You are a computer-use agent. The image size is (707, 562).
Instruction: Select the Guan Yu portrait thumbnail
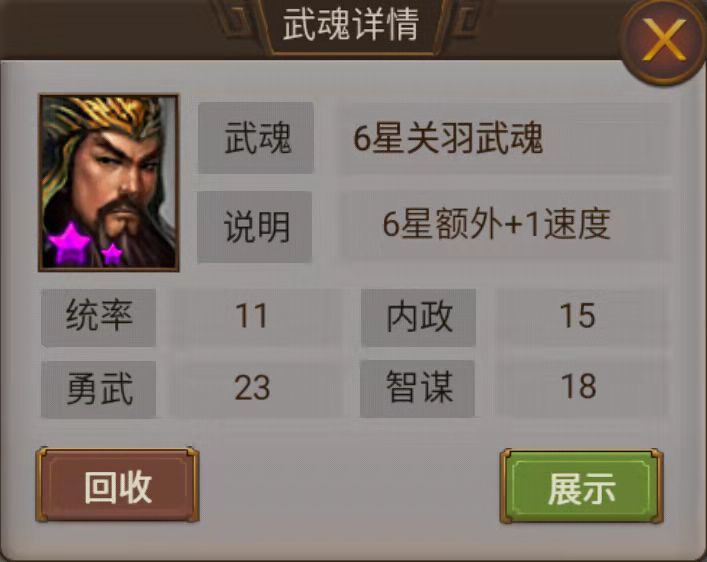click(109, 183)
